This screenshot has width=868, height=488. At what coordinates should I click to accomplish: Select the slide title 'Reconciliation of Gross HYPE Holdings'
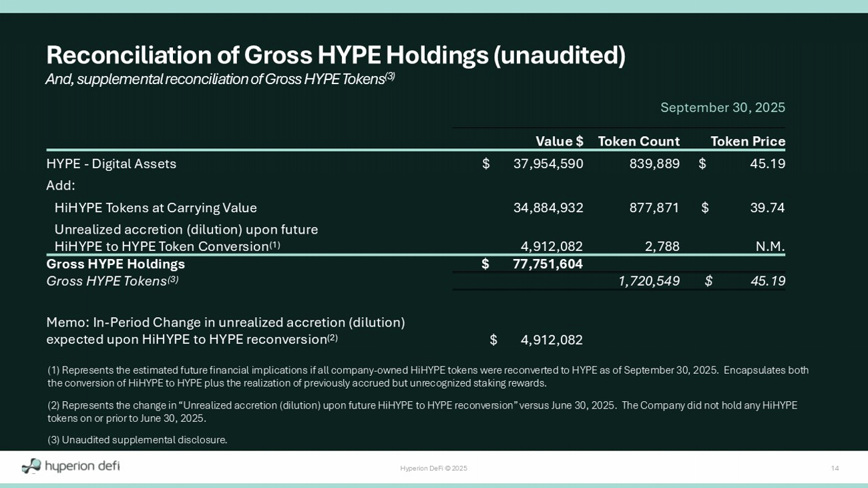tap(335, 55)
